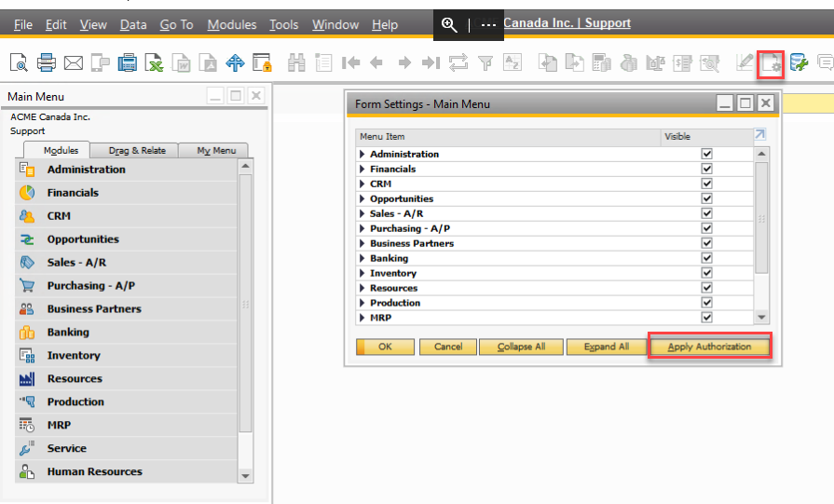
Task: Click the SMS phone toolbar icon
Action: tap(100, 62)
